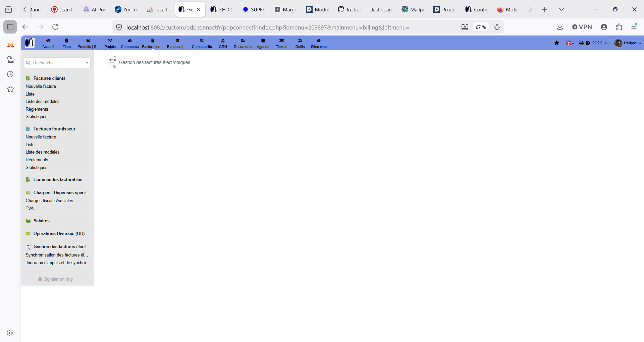Bookmark this page with the star icon

click(x=497, y=27)
